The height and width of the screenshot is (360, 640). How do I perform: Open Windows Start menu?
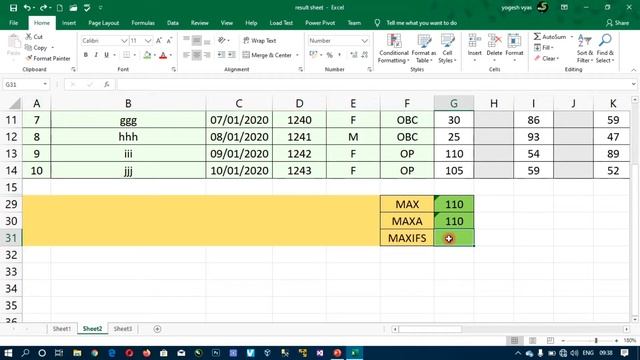coord(8,353)
